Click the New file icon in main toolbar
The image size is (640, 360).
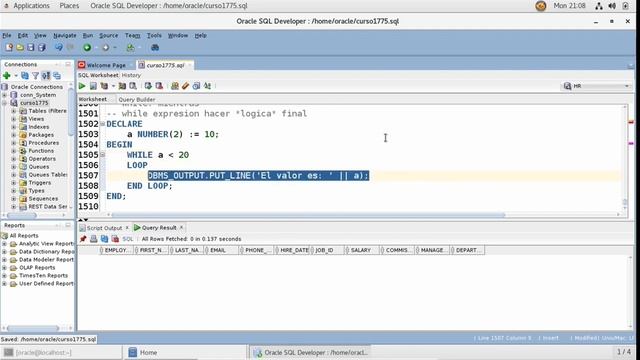[x=9, y=47]
